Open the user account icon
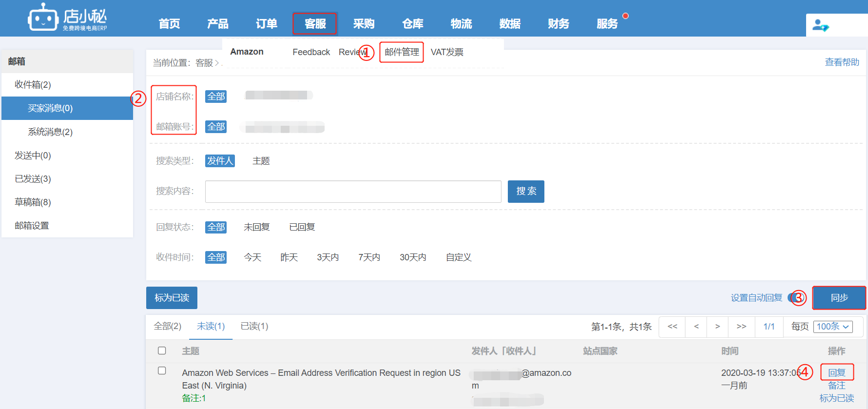Screen dimensions: 868x409 [821, 25]
